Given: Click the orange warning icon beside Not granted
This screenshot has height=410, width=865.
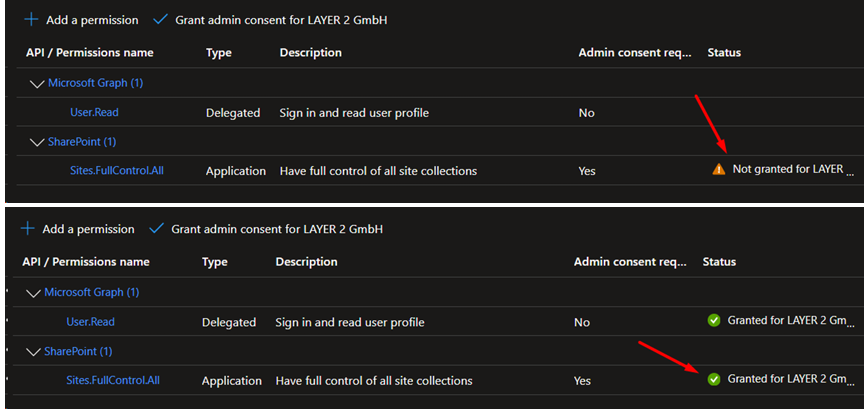Looking at the screenshot, I should pos(718,170).
